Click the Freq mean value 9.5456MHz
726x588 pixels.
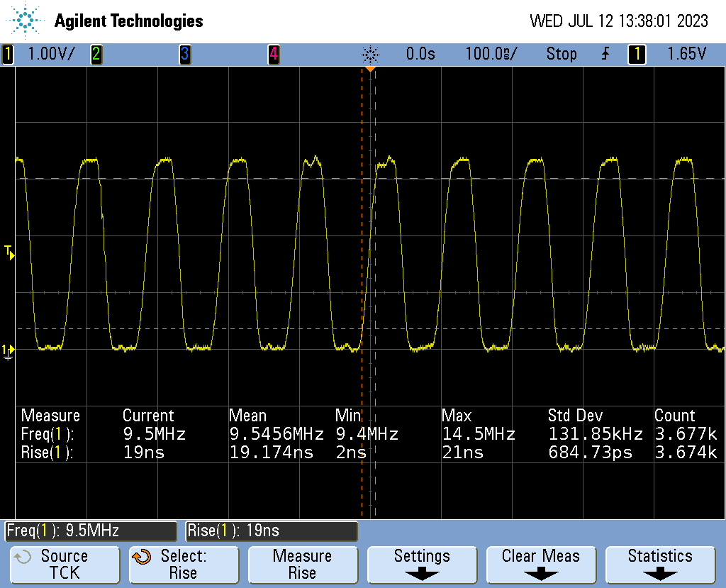tap(277, 434)
